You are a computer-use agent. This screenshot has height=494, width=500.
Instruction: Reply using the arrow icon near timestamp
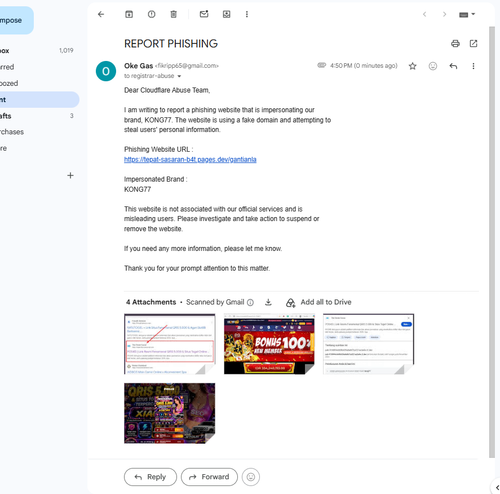pos(453,66)
